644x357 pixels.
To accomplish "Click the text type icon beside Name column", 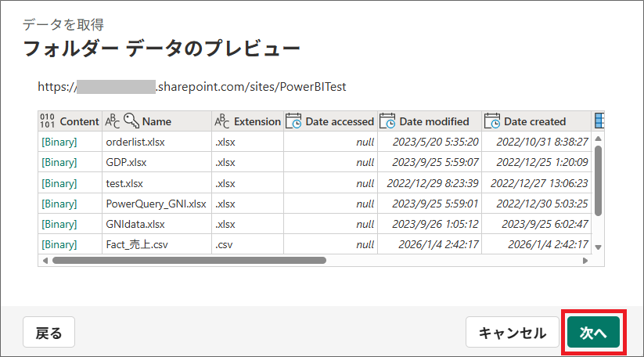I will tap(113, 121).
